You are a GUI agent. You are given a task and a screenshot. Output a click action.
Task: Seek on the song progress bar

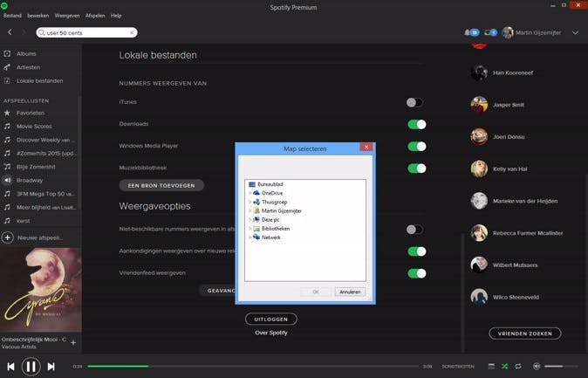(x=253, y=366)
